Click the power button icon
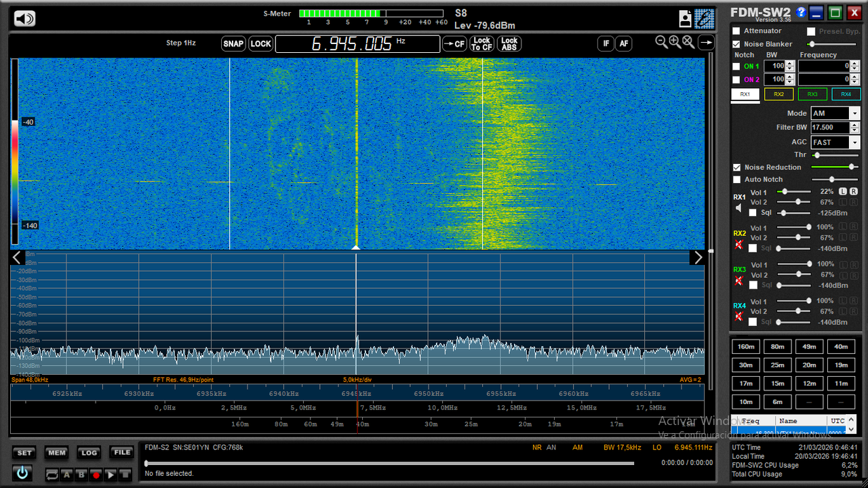This screenshot has width=868, height=488. (22, 473)
